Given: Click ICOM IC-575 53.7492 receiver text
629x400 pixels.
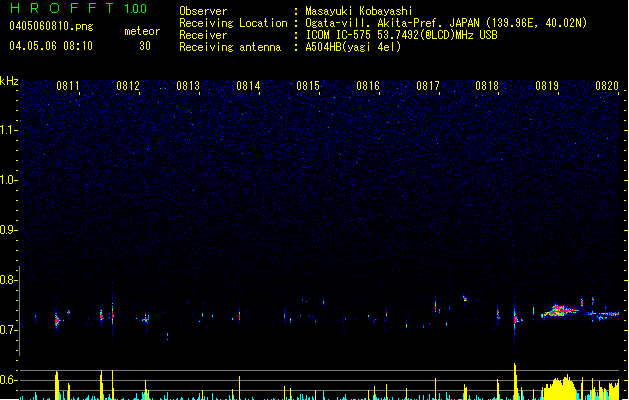Looking at the screenshot, I should [x=402, y=35].
